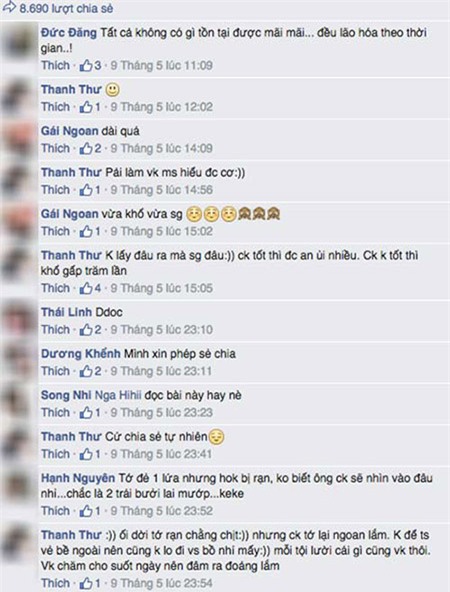This screenshot has width=450, height=592.
Task: Open the Đức Đăng profile name link
Action: tap(69, 33)
